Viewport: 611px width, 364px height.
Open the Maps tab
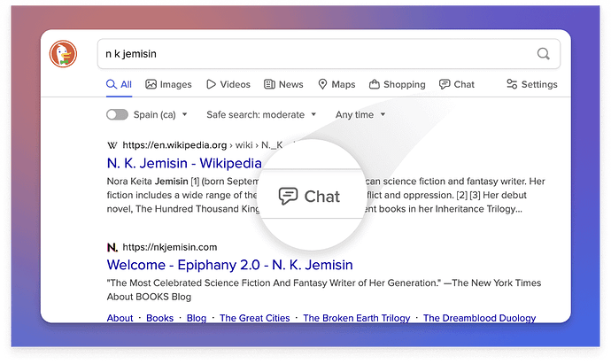coord(336,84)
